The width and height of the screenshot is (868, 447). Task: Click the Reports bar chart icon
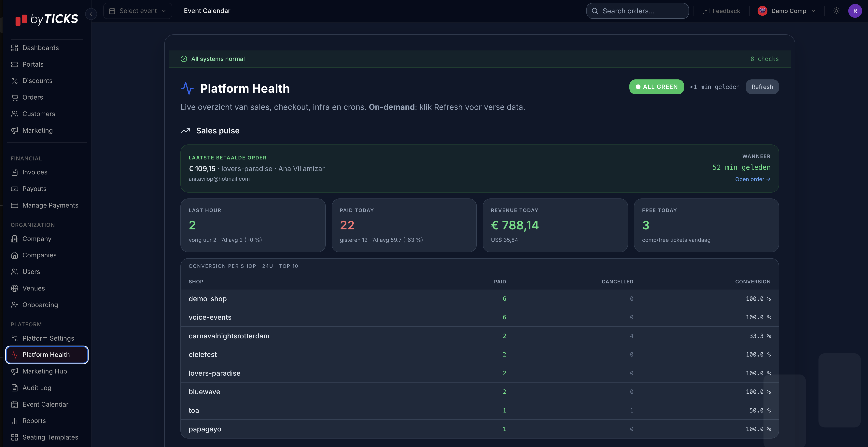[x=14, y=421]
